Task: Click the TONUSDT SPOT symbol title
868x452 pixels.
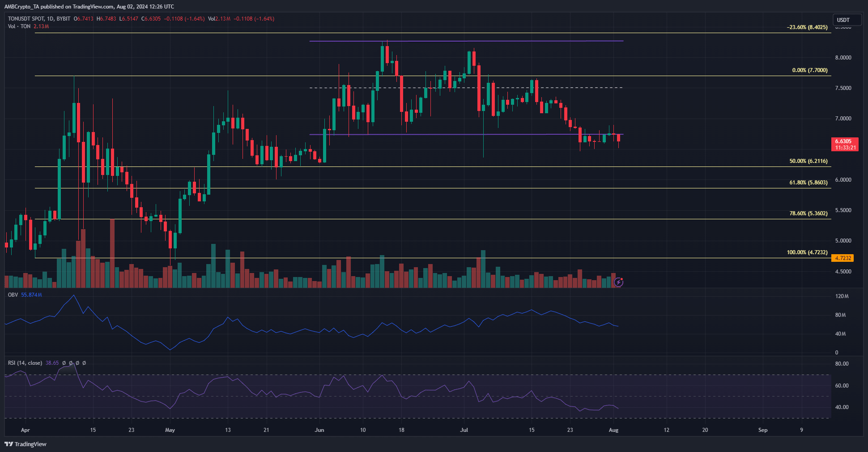Action: pos(26,19)
